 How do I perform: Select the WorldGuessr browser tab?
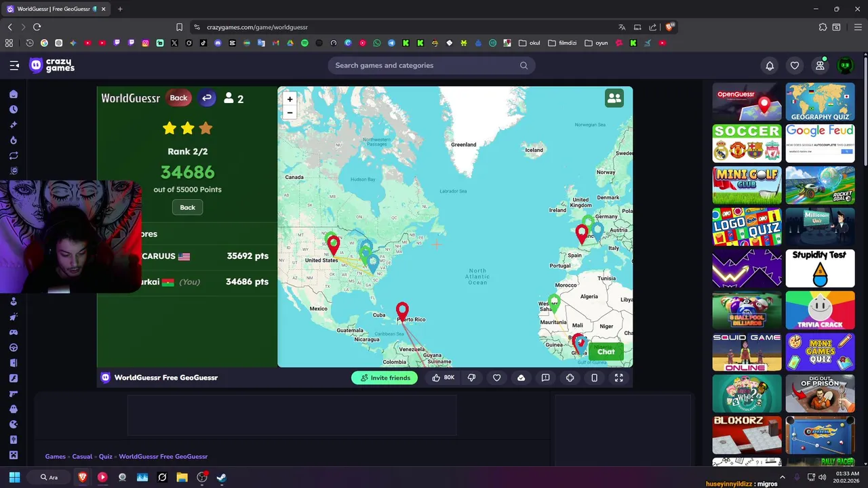57,9
